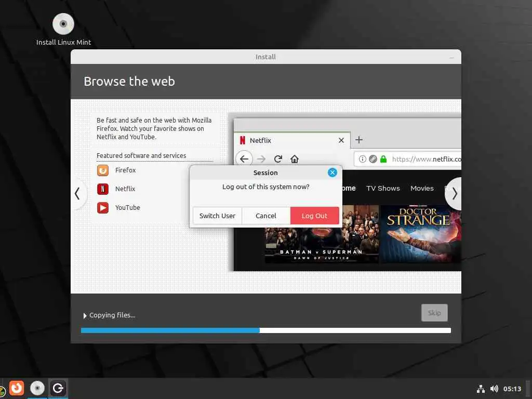The image size is (532, 399).
Task: Click Movies in the Netflix slideshow
Action: pos(422,188)
